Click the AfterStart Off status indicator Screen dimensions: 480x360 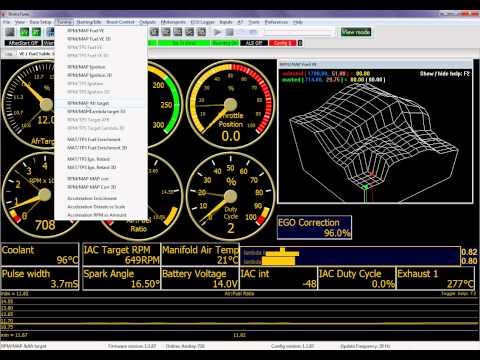pyautogui.click(x=23, y=43)
